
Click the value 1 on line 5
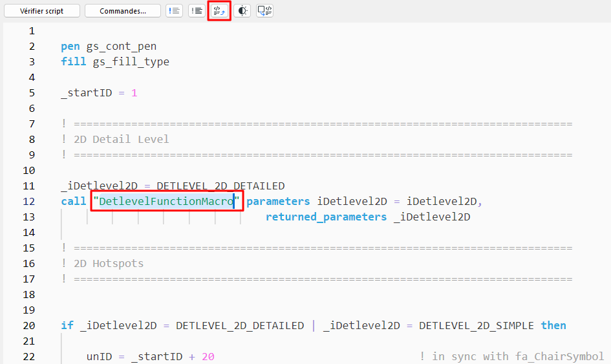[x=134, y=92]
